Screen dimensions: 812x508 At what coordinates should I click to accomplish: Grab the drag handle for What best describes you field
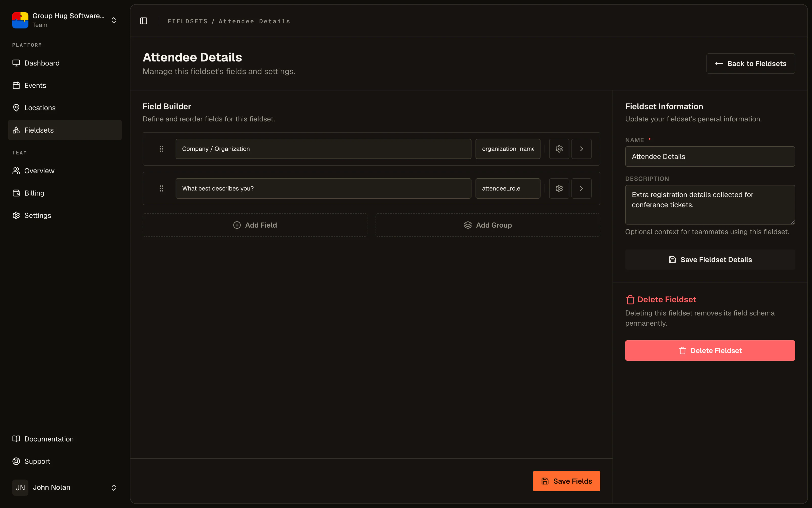[x=161, y=188]
